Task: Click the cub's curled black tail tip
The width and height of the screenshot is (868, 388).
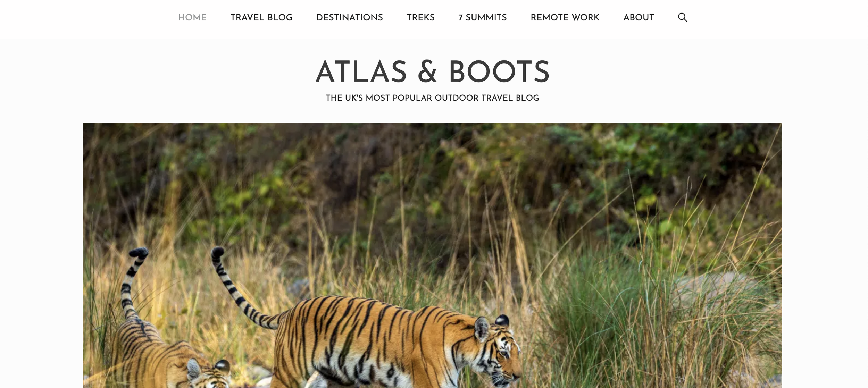Action: (139, 252)
